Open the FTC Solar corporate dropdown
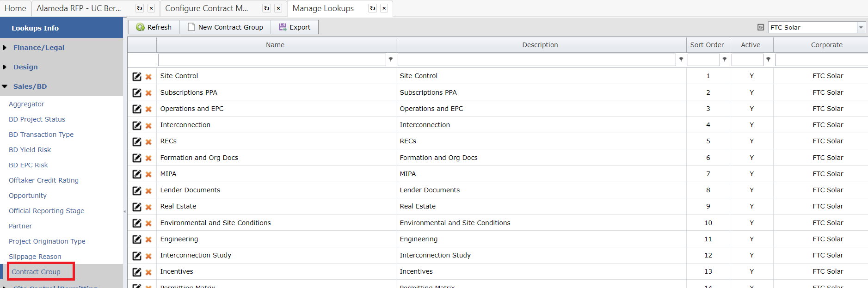Viewport: 868px width, 288px height. point(861,27)
